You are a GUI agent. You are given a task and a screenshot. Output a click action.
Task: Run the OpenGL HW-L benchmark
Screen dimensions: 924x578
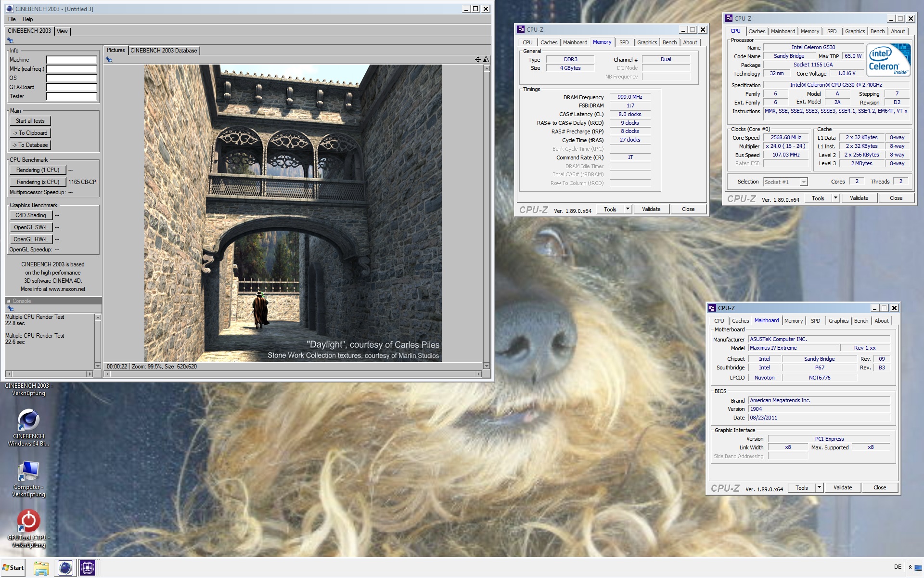point(31,239)
